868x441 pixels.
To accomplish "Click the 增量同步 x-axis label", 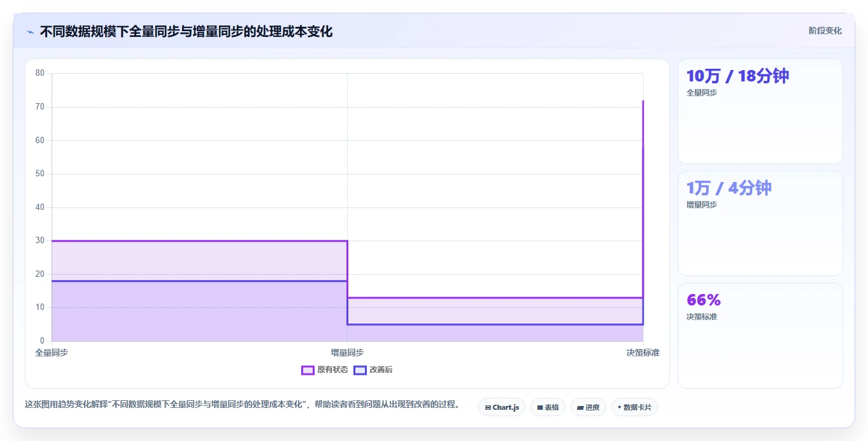I will [347, 353].
